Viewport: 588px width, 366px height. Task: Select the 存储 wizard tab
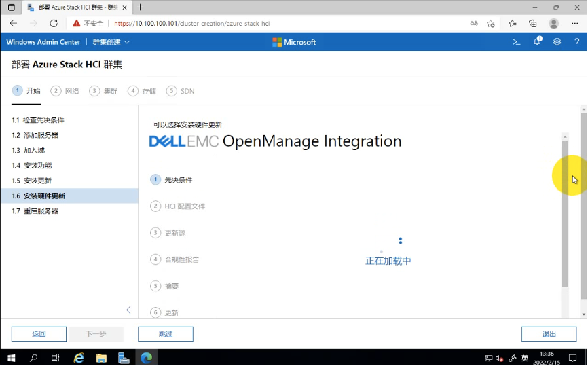point(142,91)
